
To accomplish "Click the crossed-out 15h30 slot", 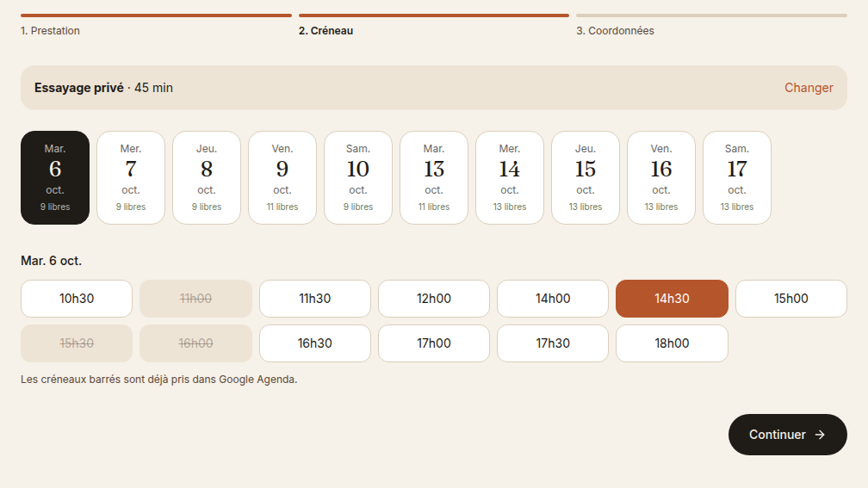I will point(77,343).
